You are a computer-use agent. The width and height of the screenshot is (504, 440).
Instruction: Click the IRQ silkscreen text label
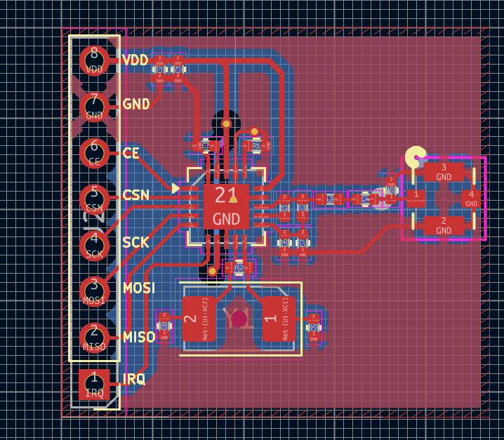pos(134,379)
